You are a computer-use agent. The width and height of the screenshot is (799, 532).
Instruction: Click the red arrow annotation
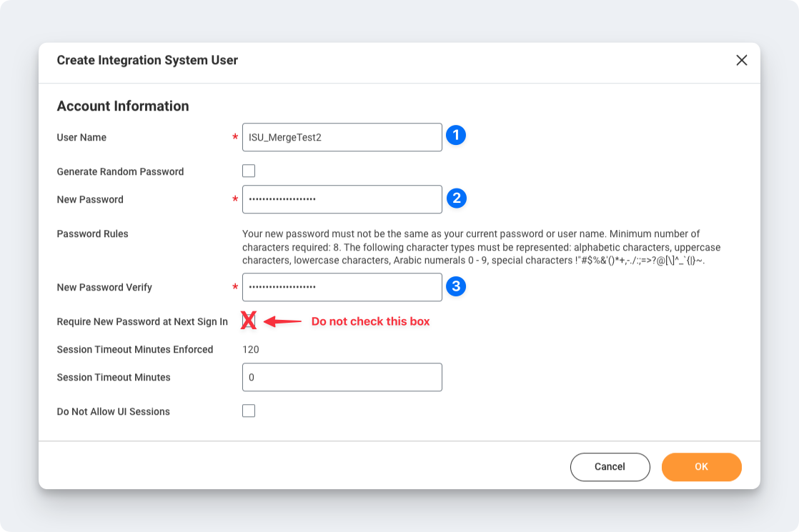tap(283, 321)
